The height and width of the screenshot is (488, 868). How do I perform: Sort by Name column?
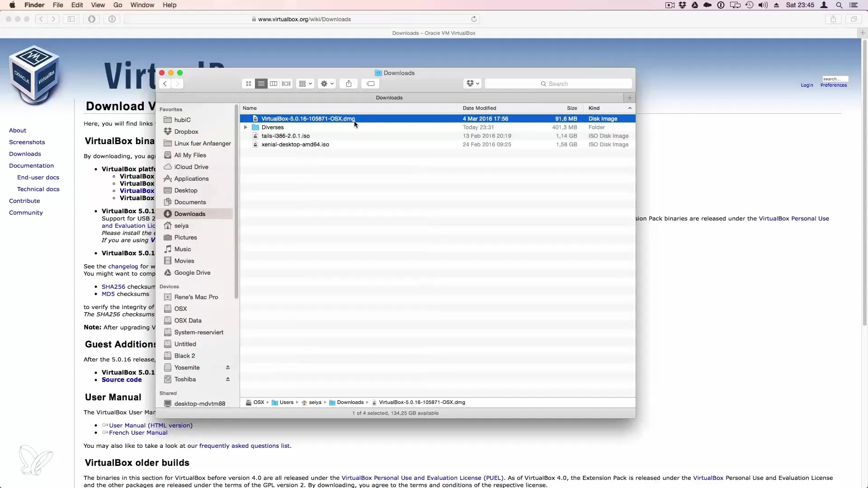point(349,108)
